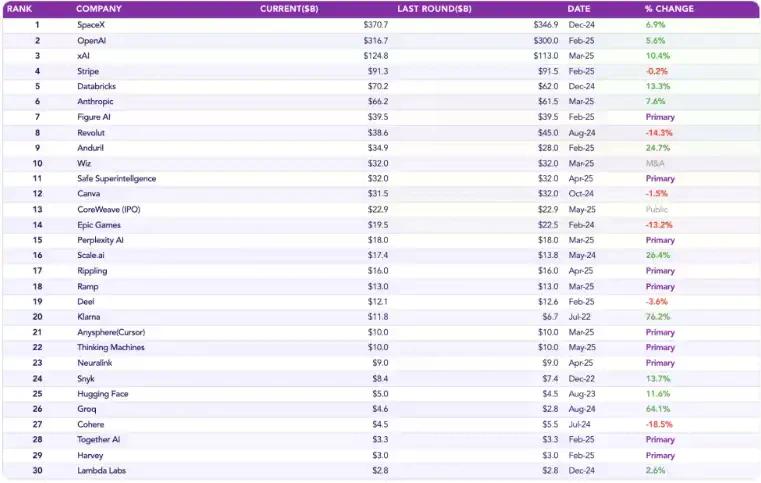This screenshot has height=483, width=761.
Task: Select the Perplexity AI company name
Action: pyautogui.click(x=101, y=240)
